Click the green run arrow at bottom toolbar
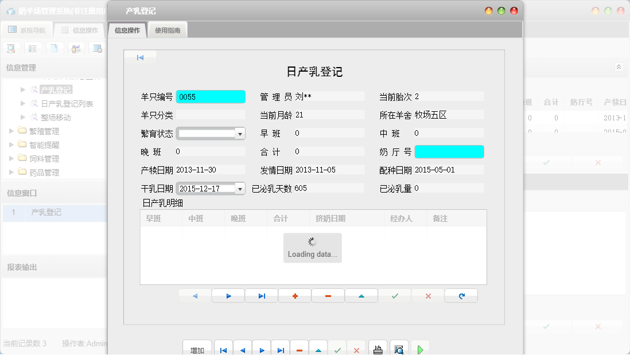630x364 pixels. 419,348
